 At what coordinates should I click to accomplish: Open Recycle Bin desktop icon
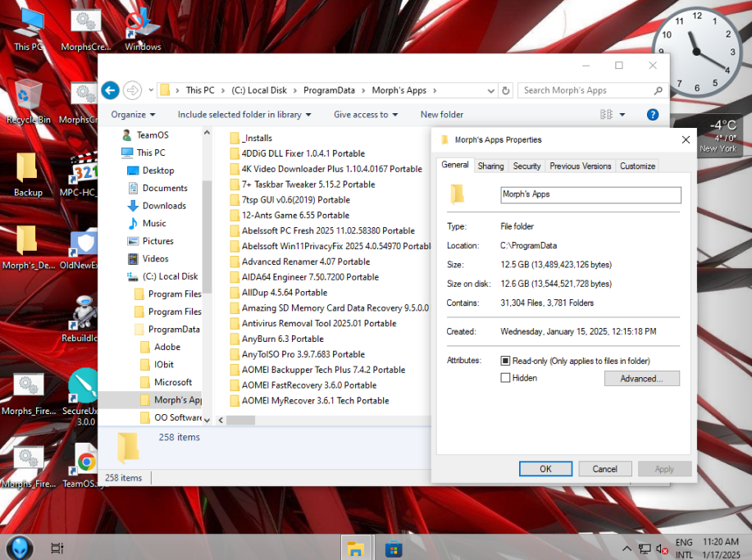(28, 102)
